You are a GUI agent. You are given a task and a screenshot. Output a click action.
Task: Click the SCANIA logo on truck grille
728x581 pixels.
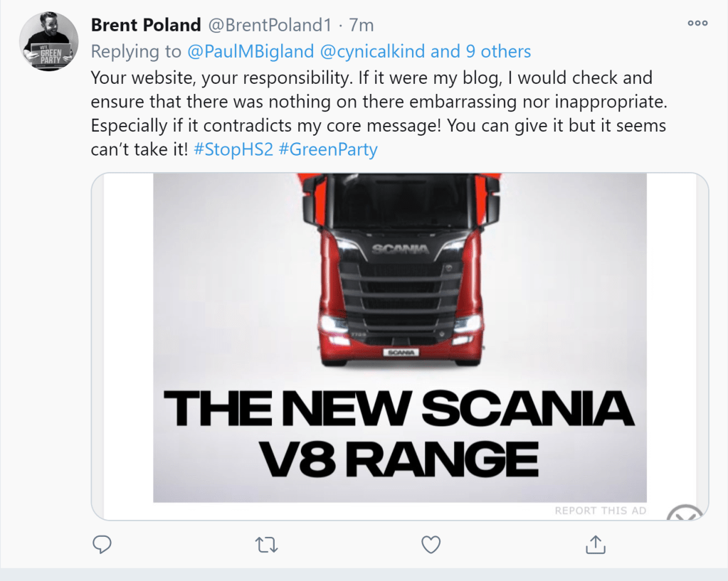pos(400,249)
